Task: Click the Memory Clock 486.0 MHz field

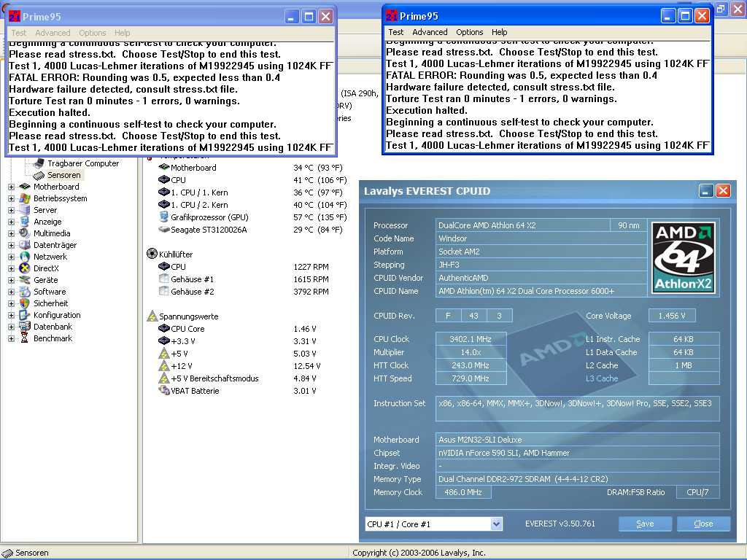Action: pyautogui.click(x=463, y=492)
